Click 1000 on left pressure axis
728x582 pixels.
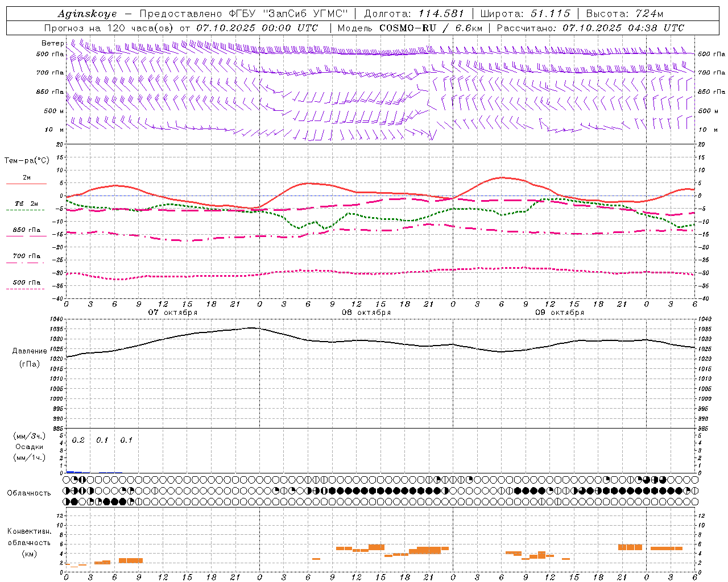pyautogui.click(x=57, y=399)
